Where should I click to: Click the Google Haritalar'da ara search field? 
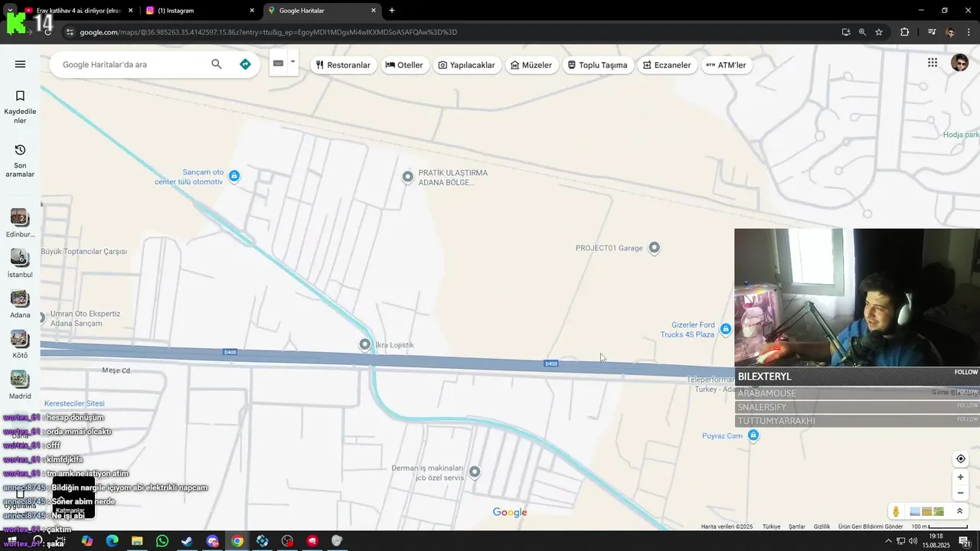(130, 64)
